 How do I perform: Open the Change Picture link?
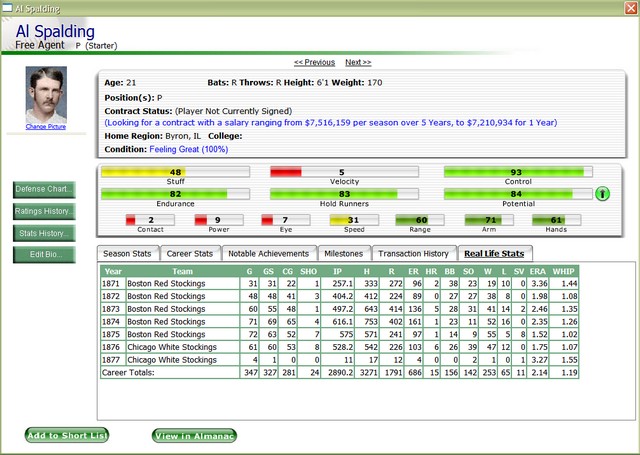coord(46,127)
